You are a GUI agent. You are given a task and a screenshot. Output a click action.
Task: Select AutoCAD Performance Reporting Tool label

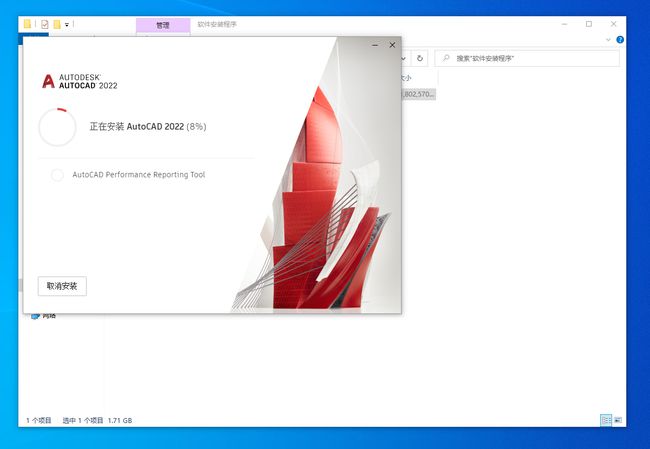tap(139, 175)
